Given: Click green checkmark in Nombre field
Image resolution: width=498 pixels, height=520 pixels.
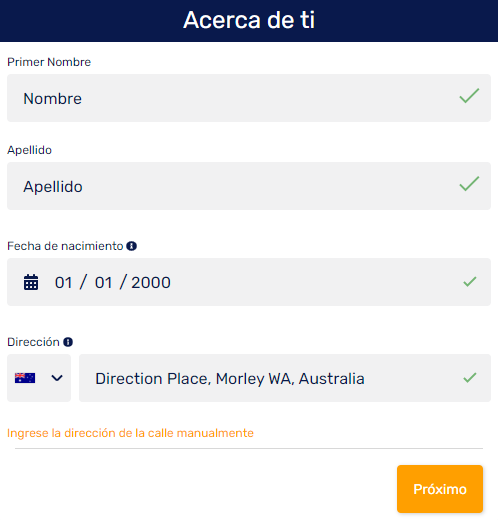Looking at the screenshot, I should (x=469, y=96).
